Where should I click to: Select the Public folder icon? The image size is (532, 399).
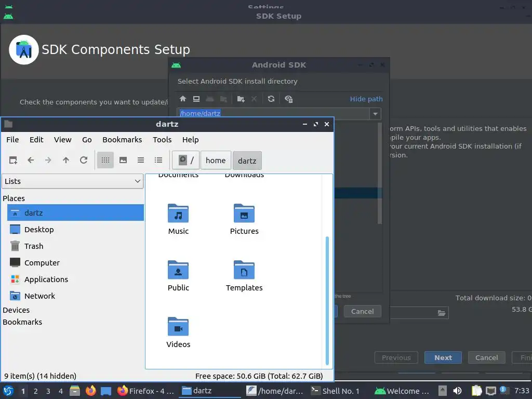point(178,270)
